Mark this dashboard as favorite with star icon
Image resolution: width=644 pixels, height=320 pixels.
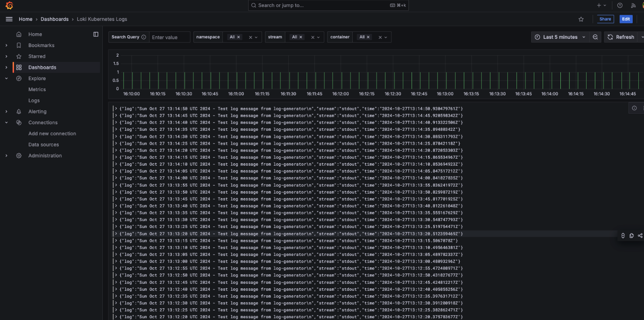(x=581, y=19)
